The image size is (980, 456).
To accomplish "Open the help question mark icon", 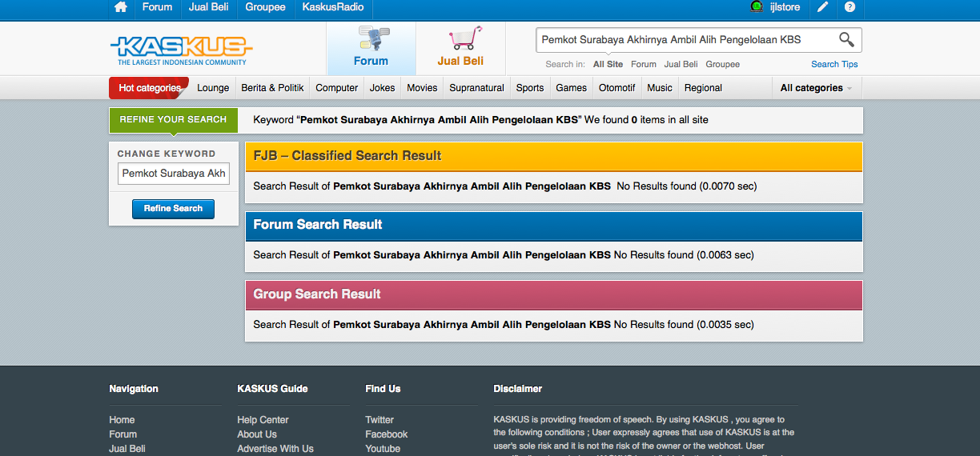I will coord(849,7).
